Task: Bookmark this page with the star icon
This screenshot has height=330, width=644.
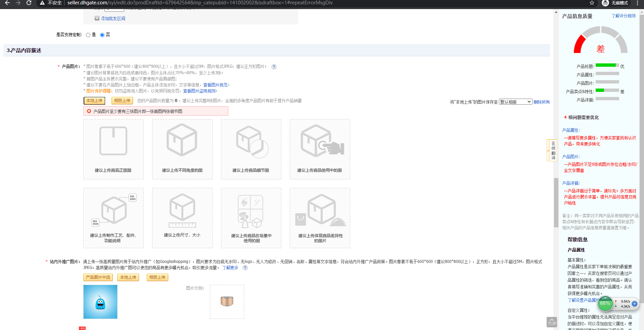Action: click(x=592, y=3)
